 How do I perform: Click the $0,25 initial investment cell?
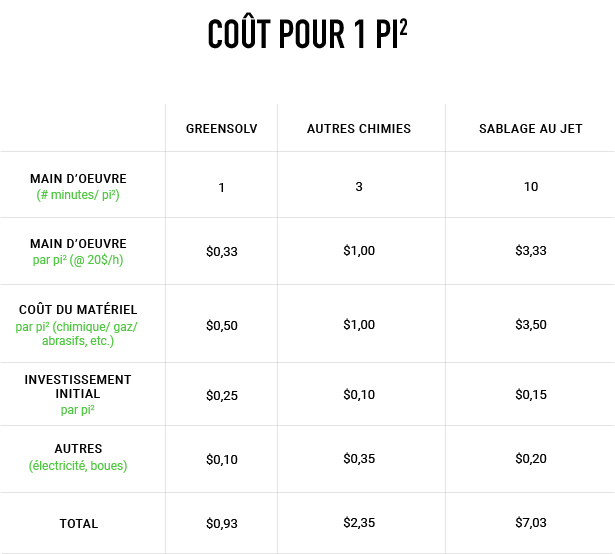coord(221,395)
